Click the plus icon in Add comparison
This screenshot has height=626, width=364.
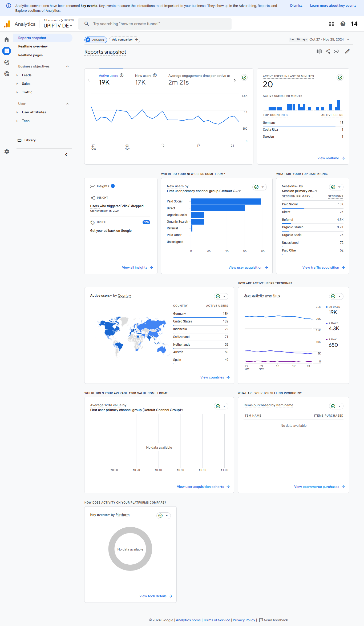(137, 39)
